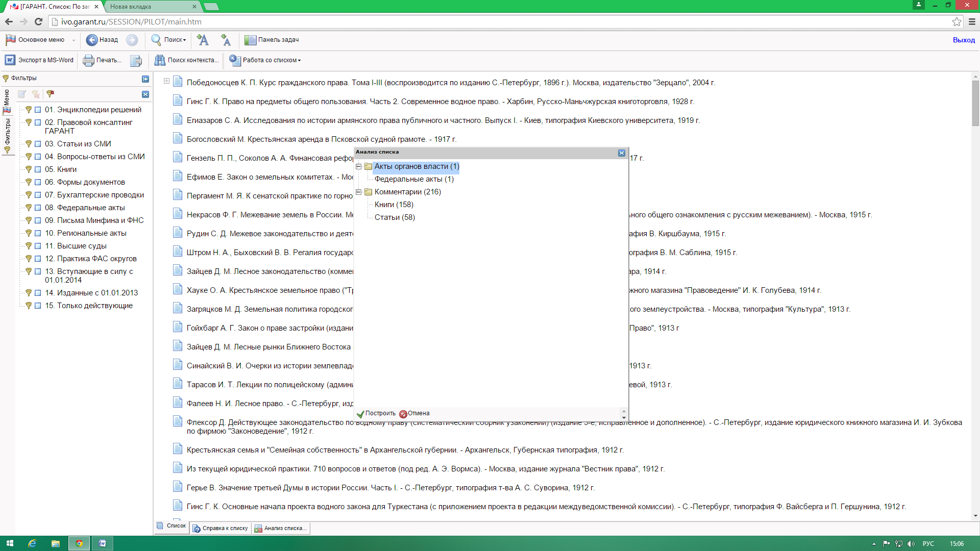Open Windows Start button

10,543
